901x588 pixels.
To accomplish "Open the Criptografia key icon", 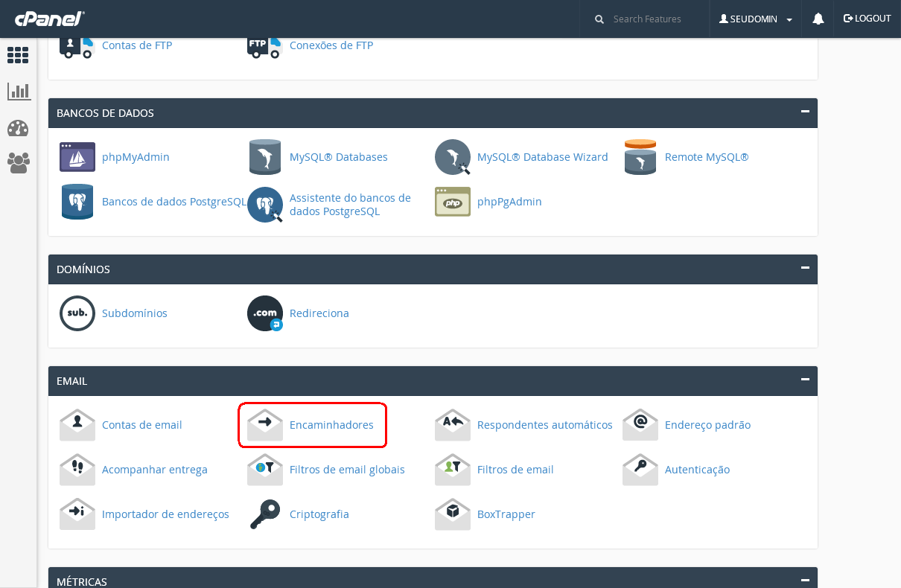I will [265, 514].
